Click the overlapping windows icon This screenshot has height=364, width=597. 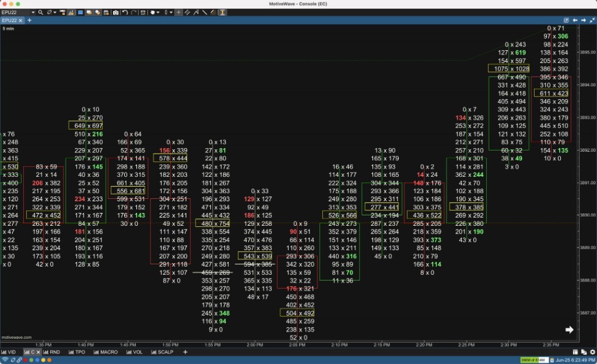pyautogui.click(x=89, y=12)
